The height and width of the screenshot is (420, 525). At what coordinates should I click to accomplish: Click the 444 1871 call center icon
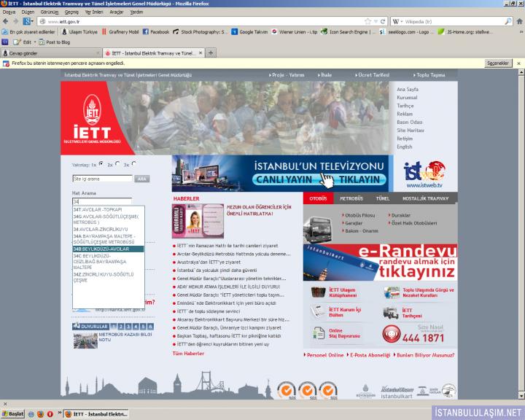coord(391,334)
